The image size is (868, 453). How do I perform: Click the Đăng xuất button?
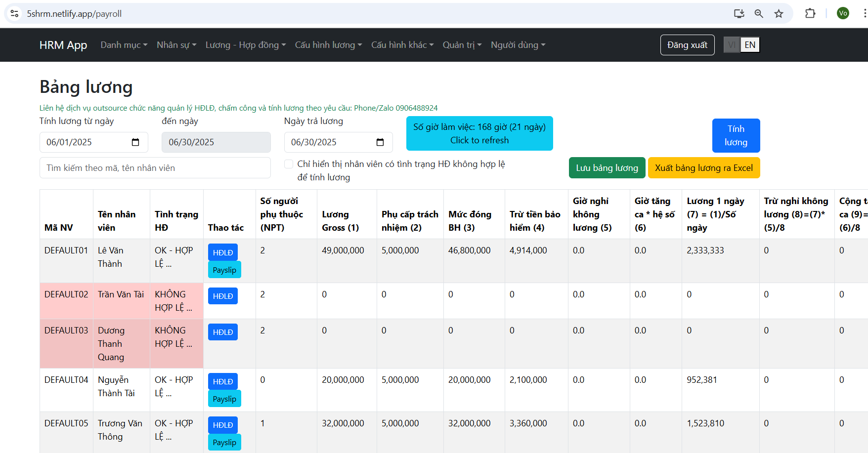click(x=687, y=45)
